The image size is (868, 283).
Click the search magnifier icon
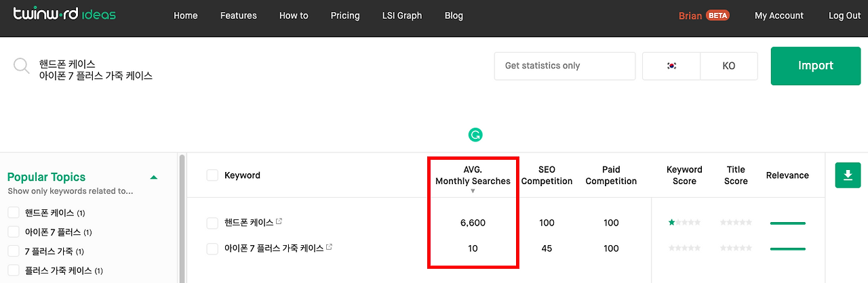(x=22, y=66)
